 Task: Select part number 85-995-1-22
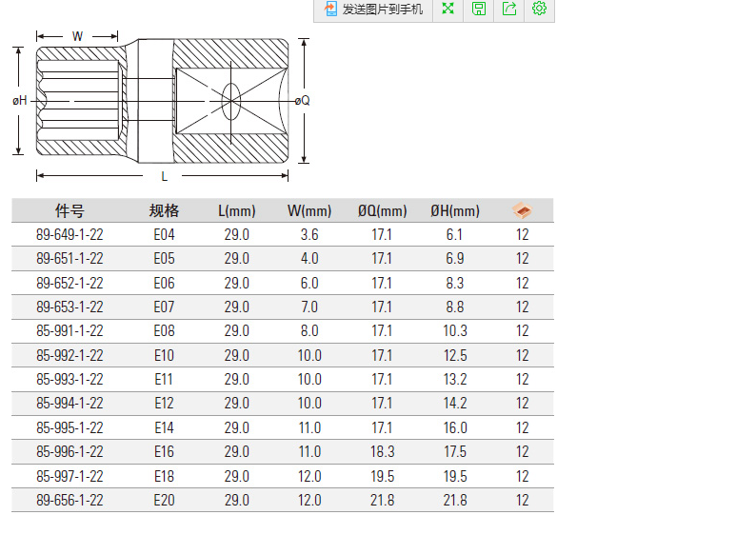[x=70, y=428]
